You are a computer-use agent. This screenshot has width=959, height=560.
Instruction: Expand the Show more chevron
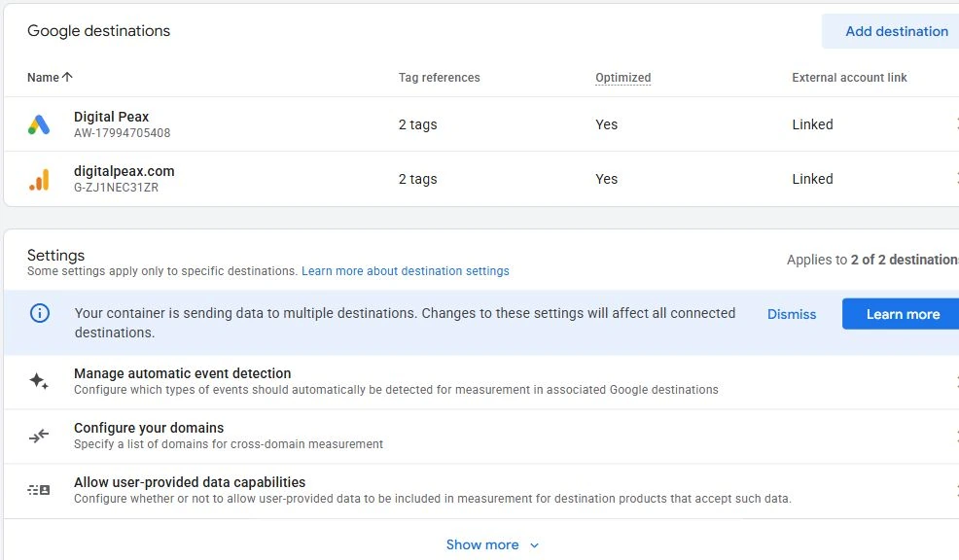(x=535, y=545)
